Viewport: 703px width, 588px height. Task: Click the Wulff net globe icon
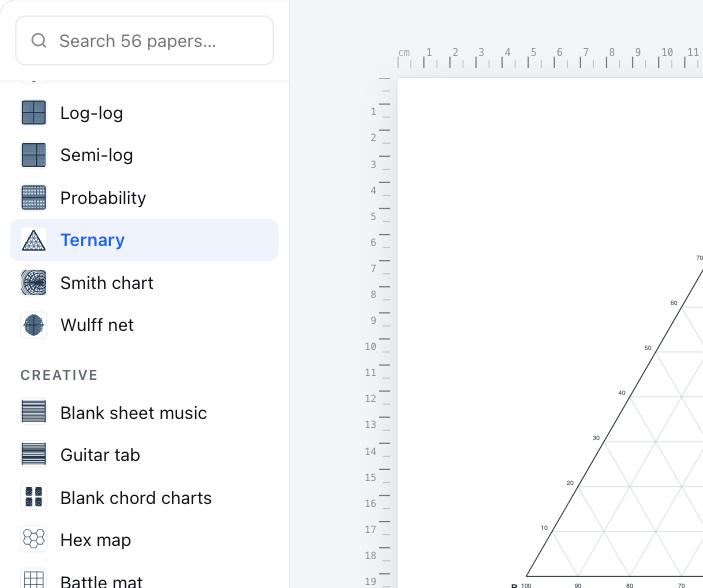(34, 325)
